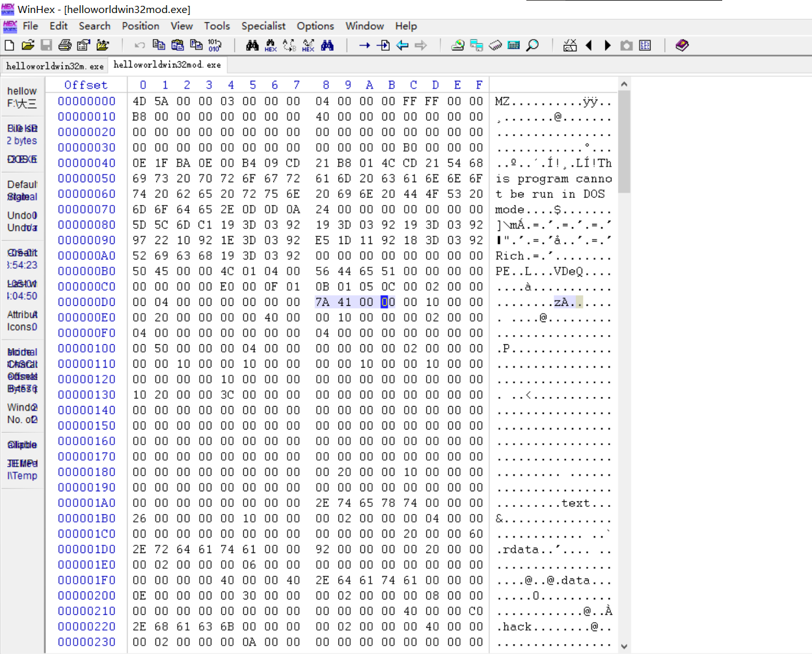
Task: Open the Help menu
Action: tap(406, 26)
